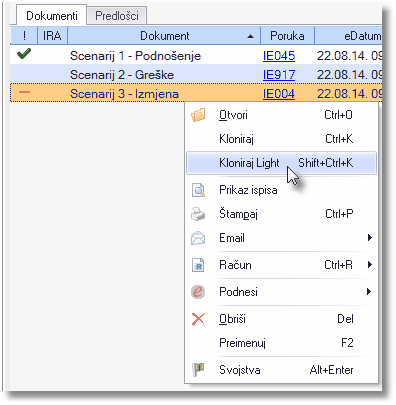Sort by the eDatum column header

pos(348,36)
